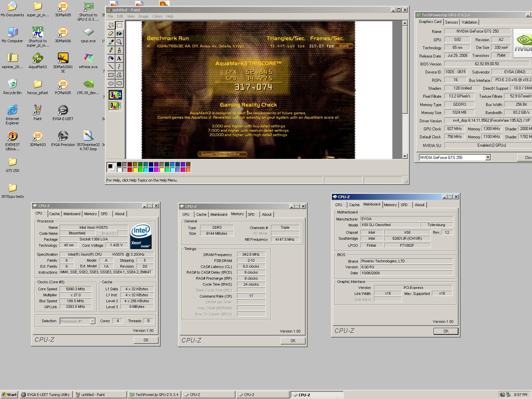
Task: Click the Core Speed value in CPU-Z
Action: [76, 289]
